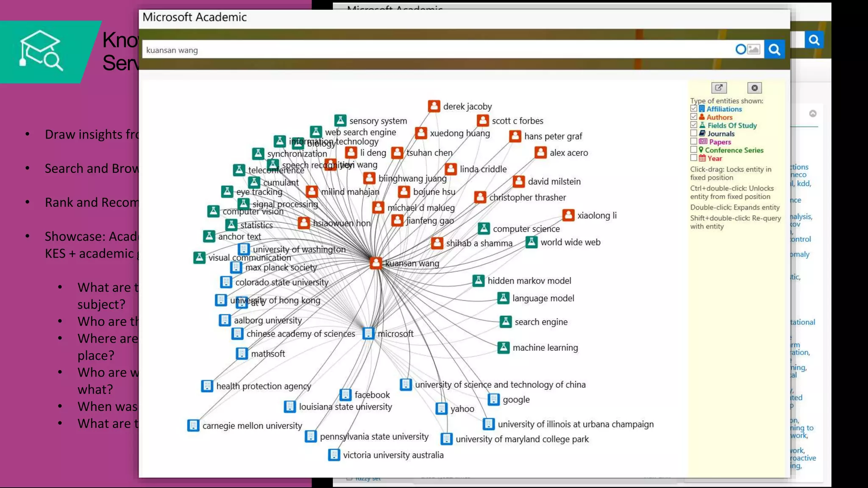Click the scott c forbes label
The height and width of the screenshot is (488, 868).
point(517,121)
